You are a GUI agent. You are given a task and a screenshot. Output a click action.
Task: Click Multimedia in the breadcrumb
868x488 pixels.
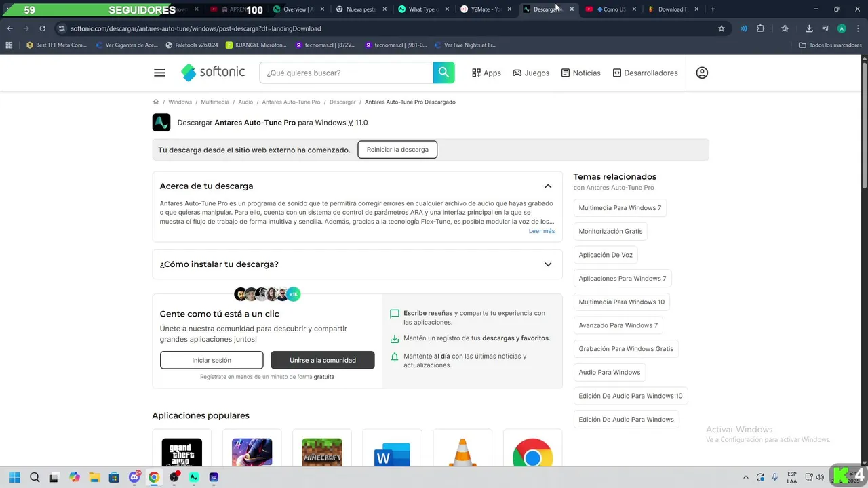(x=215, y=102)
